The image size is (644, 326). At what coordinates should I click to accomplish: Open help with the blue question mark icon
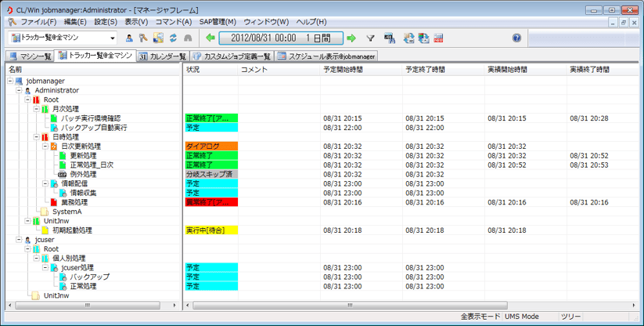point(516,38)
